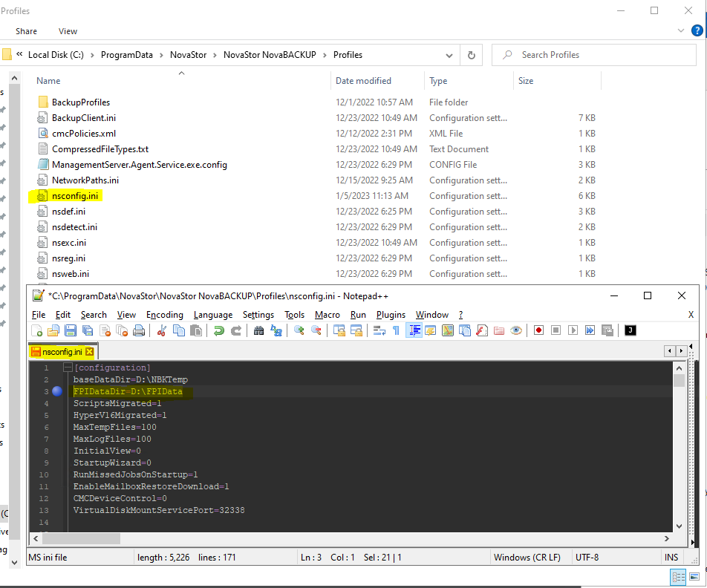
Task: Open the File menu in Notepad++
Action: point(39,315)
